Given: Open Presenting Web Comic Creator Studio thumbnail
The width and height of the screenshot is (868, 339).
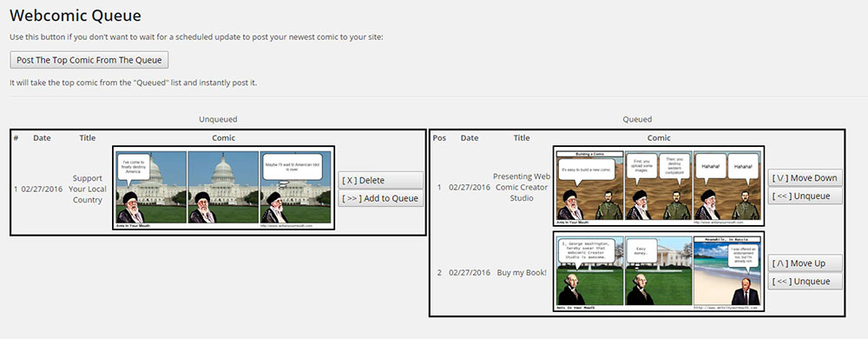Looking at the screenshot, I should tap(659, 187).
